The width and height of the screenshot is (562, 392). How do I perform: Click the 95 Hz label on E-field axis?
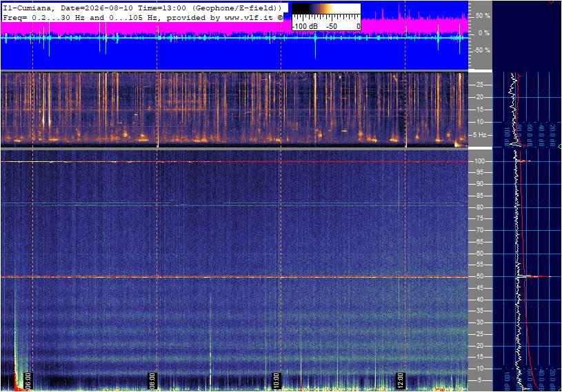[479, 172]
